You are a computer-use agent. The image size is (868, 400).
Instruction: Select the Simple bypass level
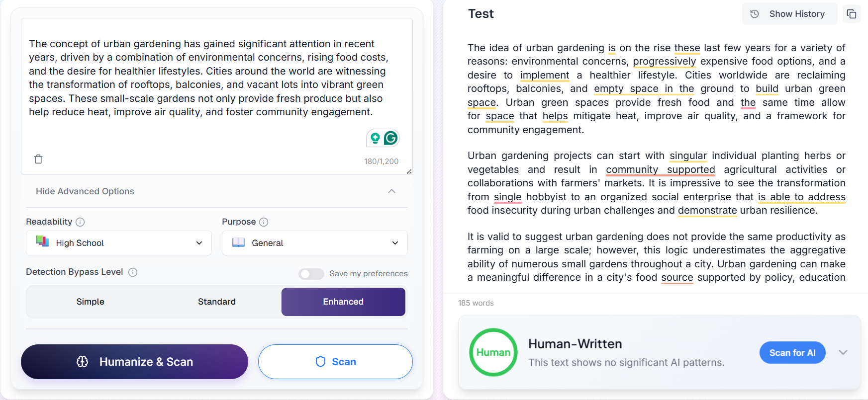click(91, 302)
